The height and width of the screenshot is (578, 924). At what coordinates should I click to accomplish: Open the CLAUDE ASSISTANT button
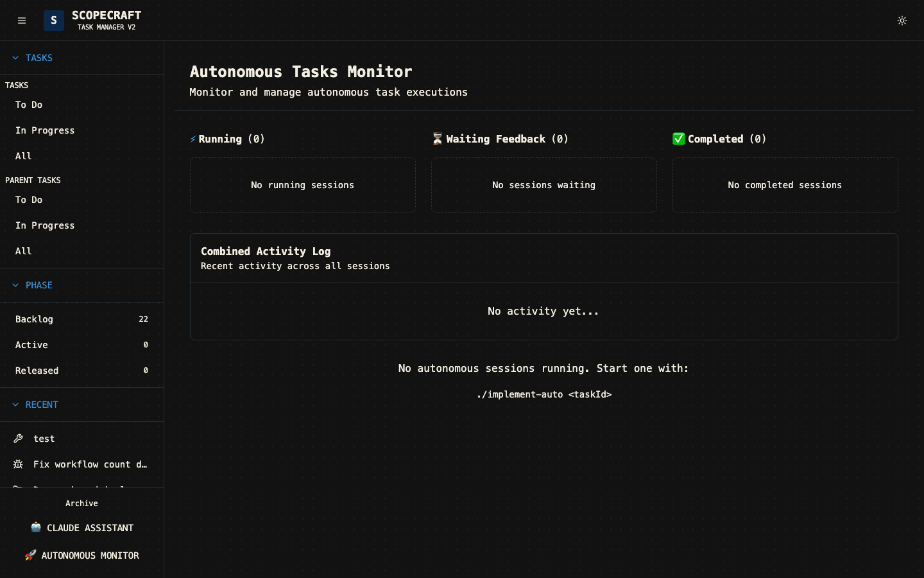point(81,528)
